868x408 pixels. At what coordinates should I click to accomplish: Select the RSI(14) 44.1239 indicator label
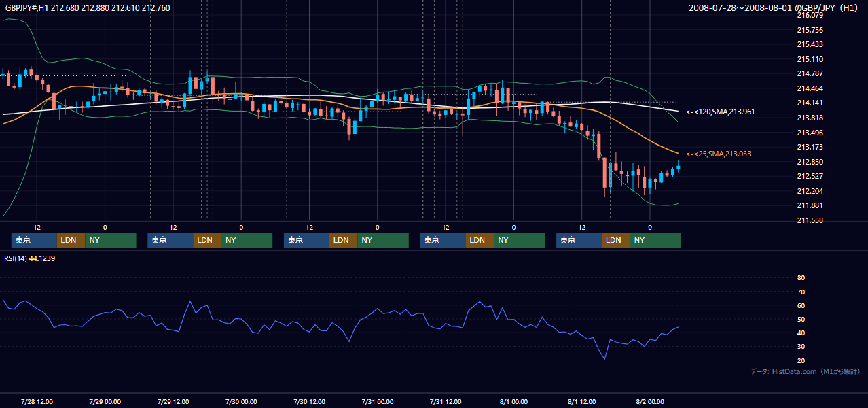tap(30, 258)
